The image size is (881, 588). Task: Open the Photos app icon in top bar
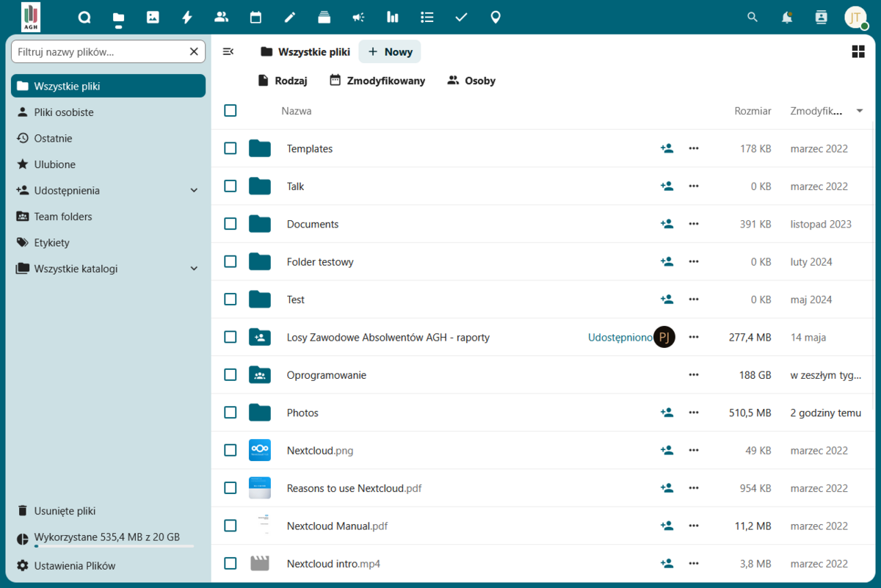(153, 18)
